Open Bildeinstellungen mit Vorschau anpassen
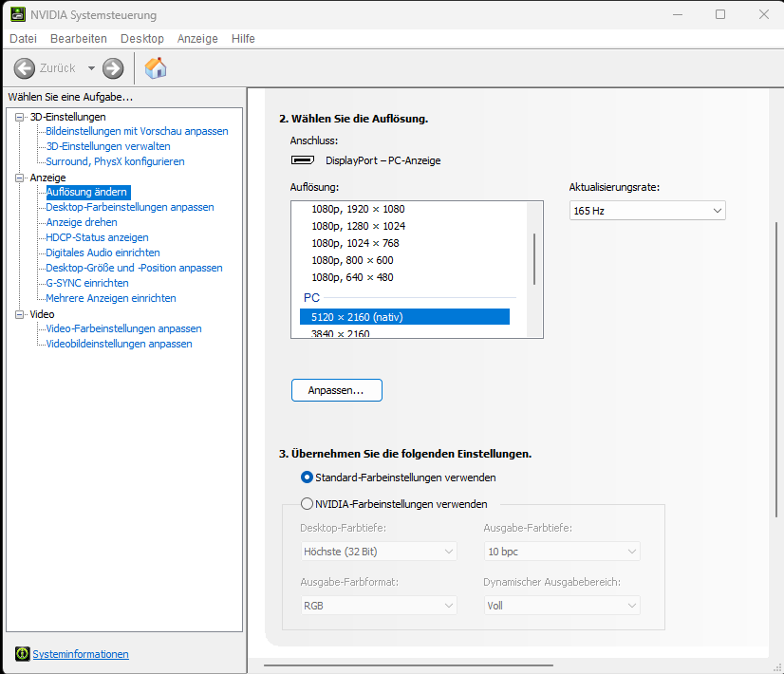 137,131
